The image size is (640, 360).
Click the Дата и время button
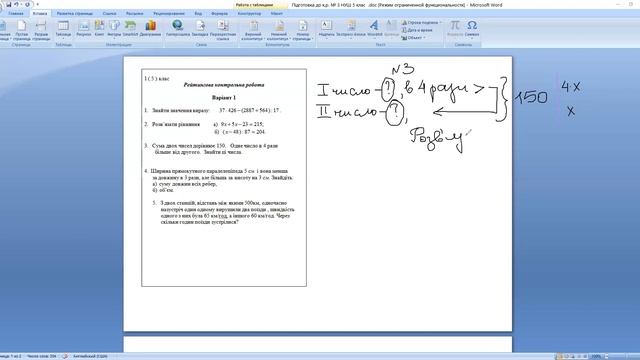point(417,30)
